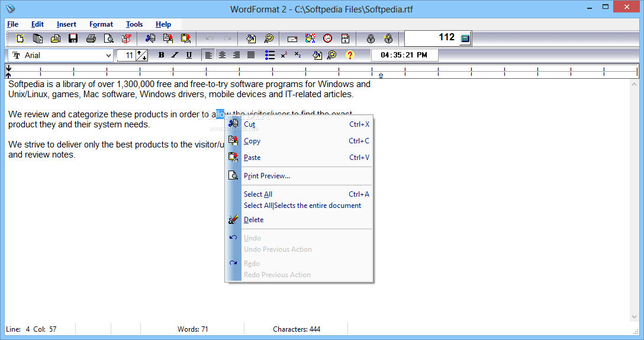Click the Cut scissors icon in toolbar
Screen dimensions: 644x340
point(150,39)
